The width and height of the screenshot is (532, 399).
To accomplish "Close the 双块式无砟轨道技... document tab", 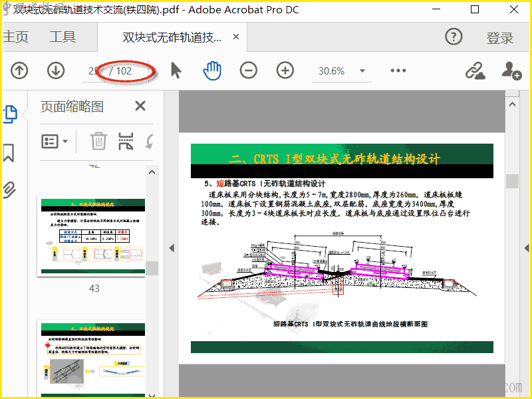I will pyautogui.click(x=236, y=37).
